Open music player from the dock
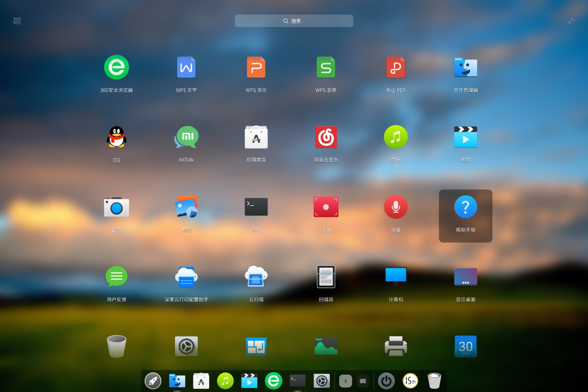 click(x=225, y=381)
